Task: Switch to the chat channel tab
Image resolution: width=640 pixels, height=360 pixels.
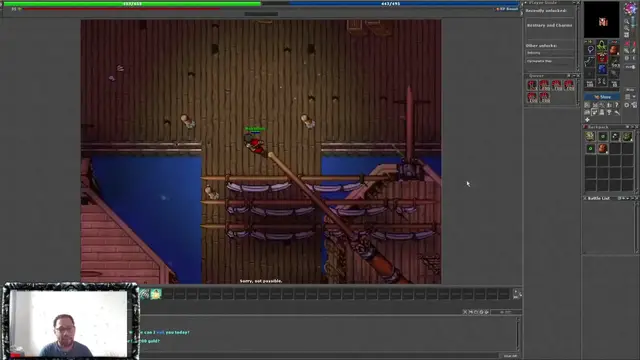Action: pos(506,312)
